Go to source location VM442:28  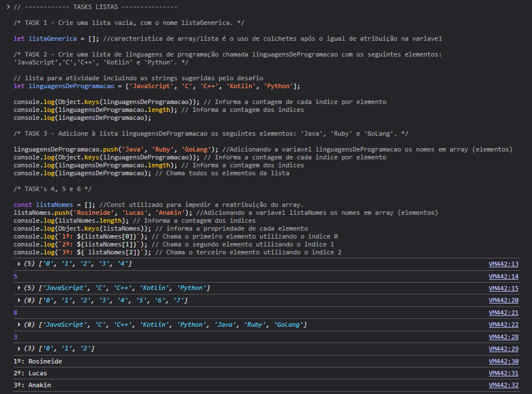(x=503, y=337)
